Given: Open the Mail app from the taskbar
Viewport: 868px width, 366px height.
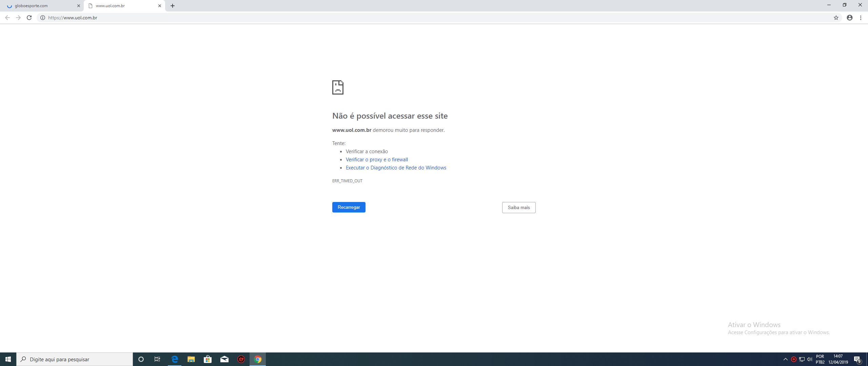Looking at the screenshot, I should [224, 359].
